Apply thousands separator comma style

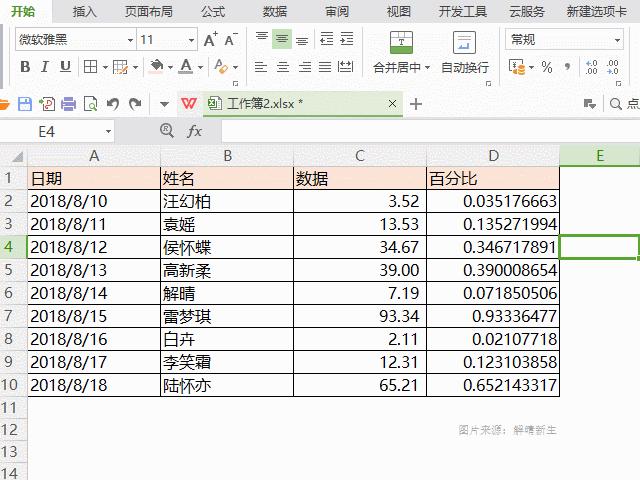[567, 67]
